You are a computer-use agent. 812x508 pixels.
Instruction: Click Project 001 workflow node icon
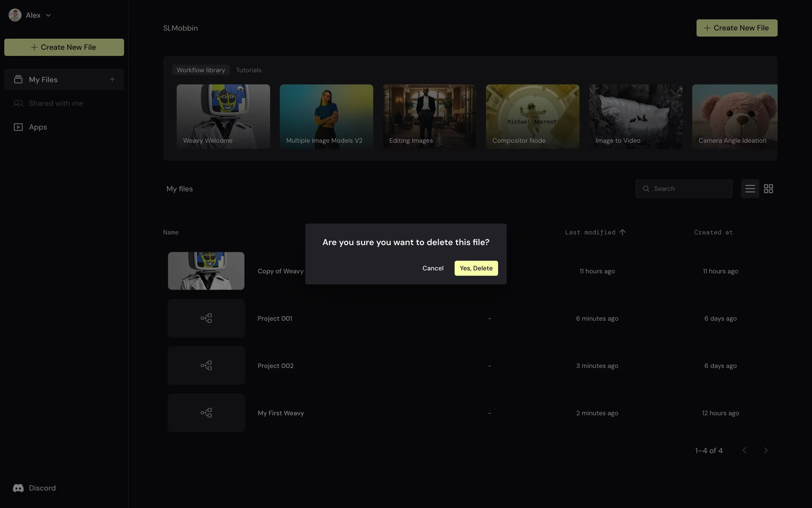pyautogui.click(x=206, y=318)
